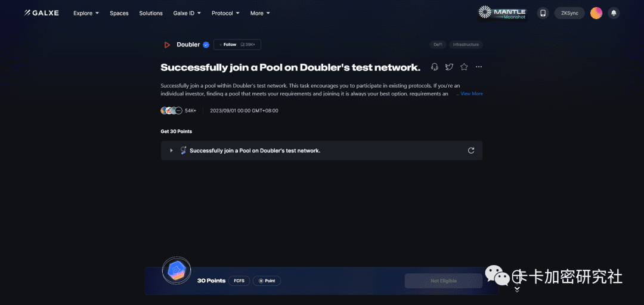This screenshot has height=305, width=644.
Task: Open the three-dot more options menu
Action: click(479, 67)
